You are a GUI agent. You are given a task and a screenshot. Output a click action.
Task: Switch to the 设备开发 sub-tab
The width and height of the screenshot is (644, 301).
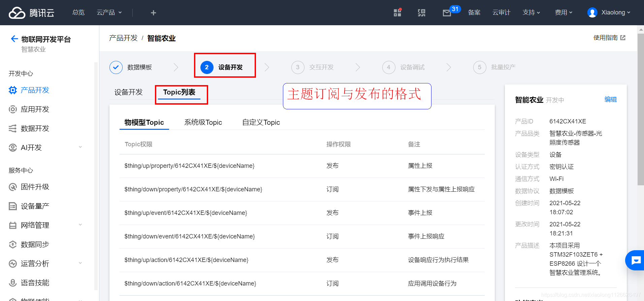click(x=129, y=92)
